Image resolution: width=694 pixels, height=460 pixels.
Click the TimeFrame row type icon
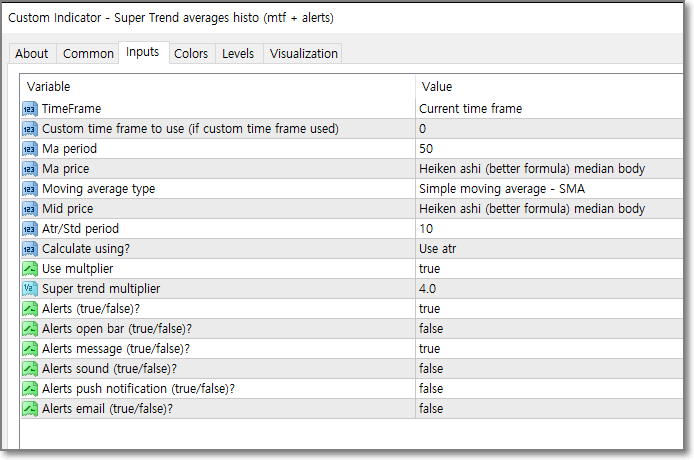coord(29,108)
